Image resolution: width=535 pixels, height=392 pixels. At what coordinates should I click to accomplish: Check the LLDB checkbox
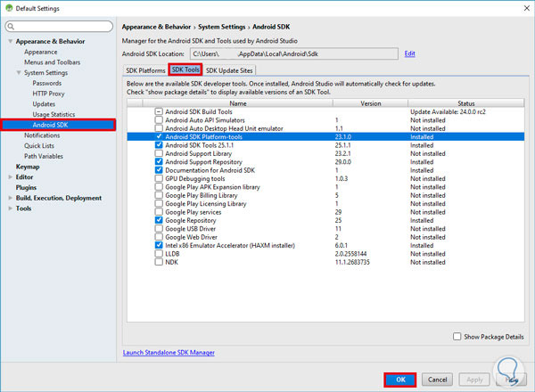(159, 254)
